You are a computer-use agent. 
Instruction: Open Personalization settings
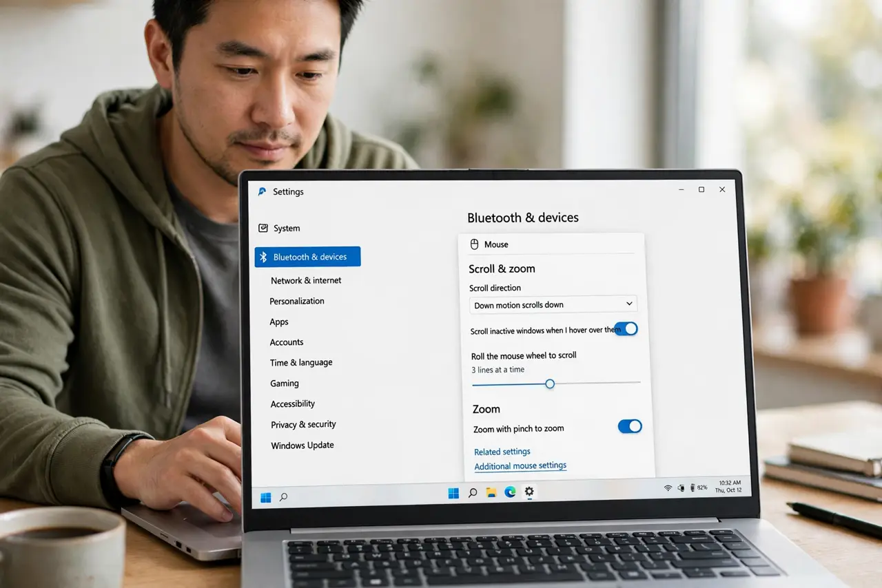pos(297,301)
